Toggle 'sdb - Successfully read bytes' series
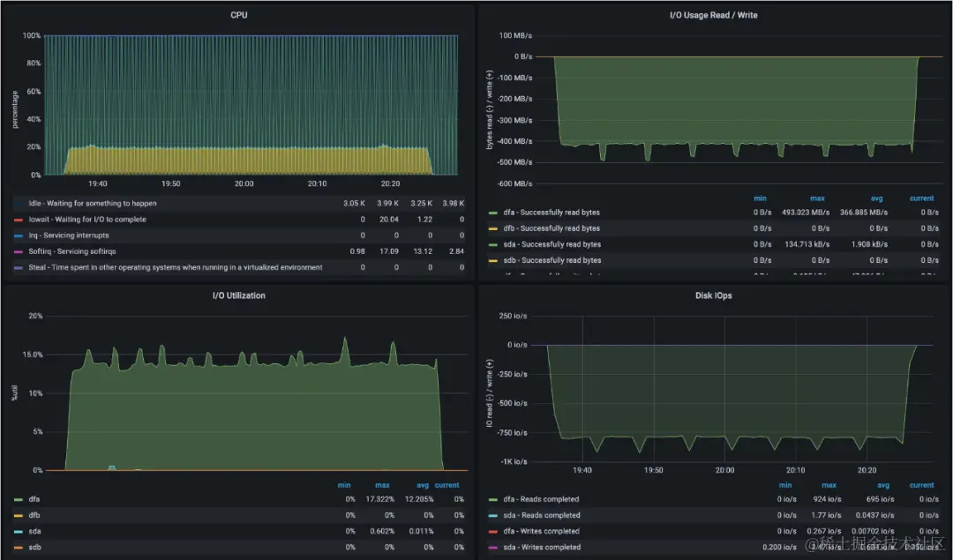This screenshot has width=953, height=560. (552, 260)
